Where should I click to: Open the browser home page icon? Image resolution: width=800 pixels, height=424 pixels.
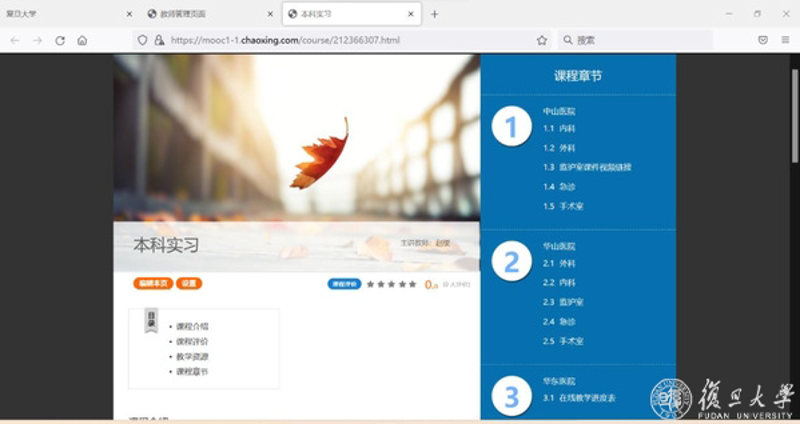point(82,40)
